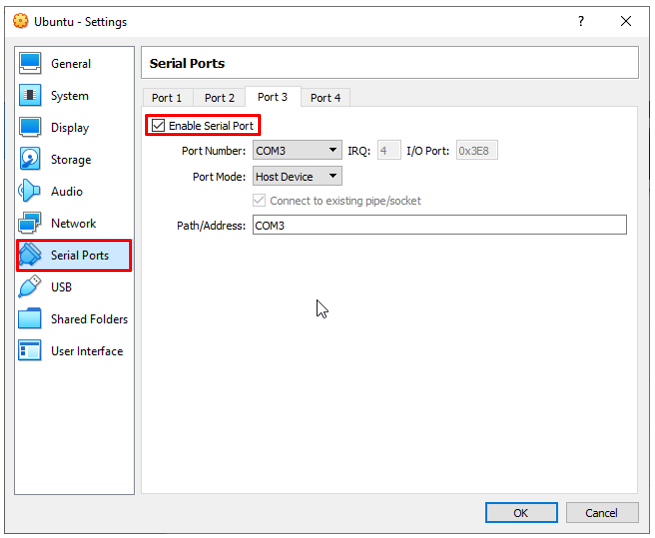Click the Path/Address text field
The height and width of the screenshot is (538, 655).
439,225
